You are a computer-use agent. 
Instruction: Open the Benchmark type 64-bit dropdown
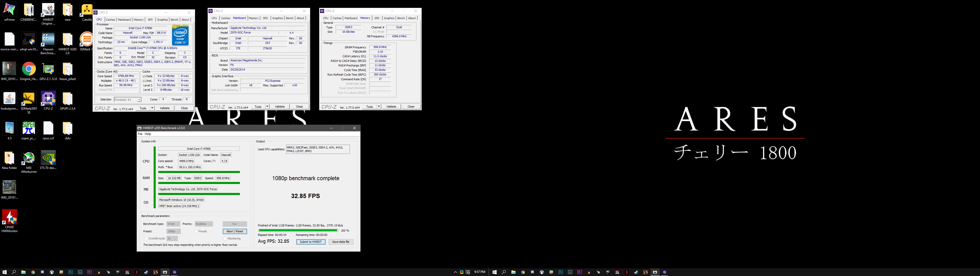click(x=173, y=224)
